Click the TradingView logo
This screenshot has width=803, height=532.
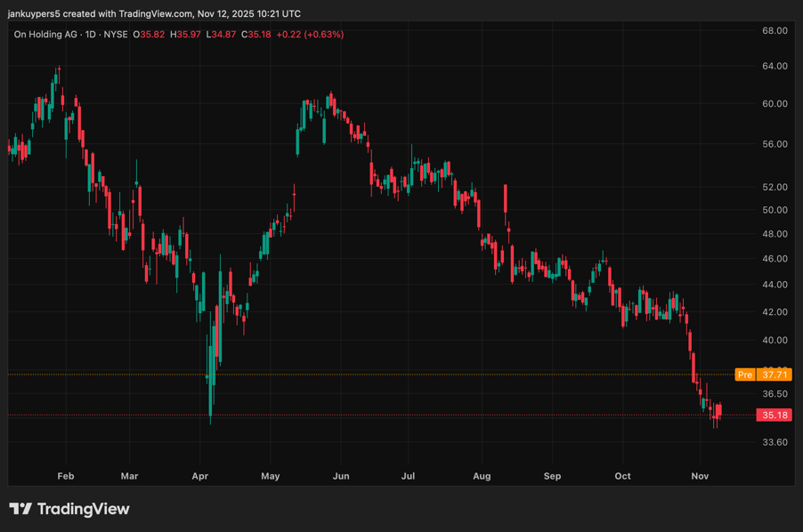pyautogui.click(x=69, y=509)
